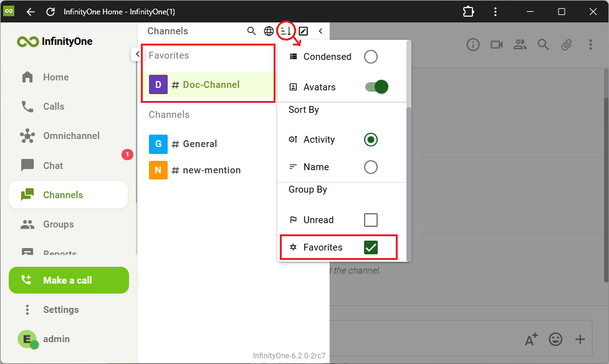Screen dimensions: 609x364
Task: Click the InfinityOne logo
Action: tap(54, 42)
